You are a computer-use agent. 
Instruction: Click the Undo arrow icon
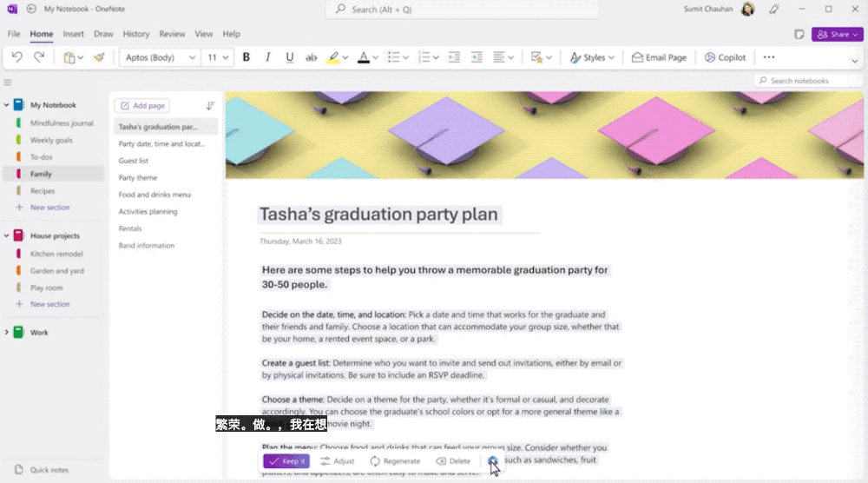tap(17, 57)
